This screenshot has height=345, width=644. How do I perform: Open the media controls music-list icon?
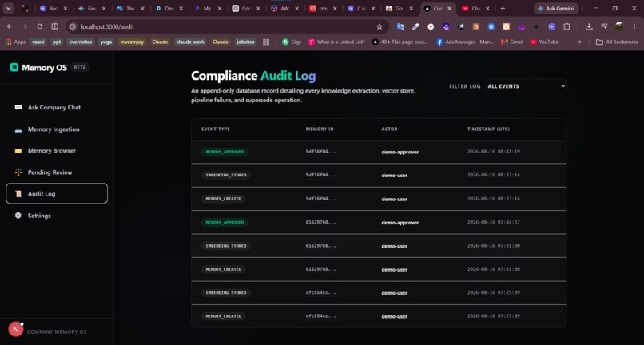point(604,26)
